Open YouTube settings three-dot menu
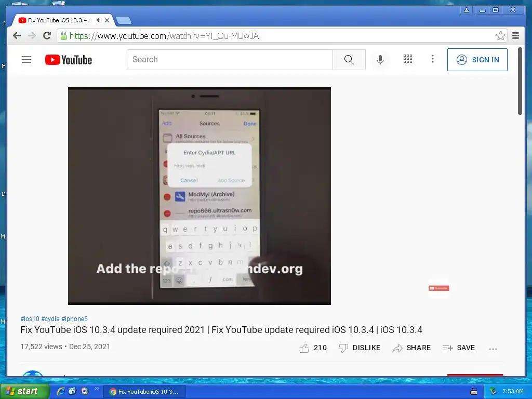Screen dimensions: 532x399 coord(433,59)
